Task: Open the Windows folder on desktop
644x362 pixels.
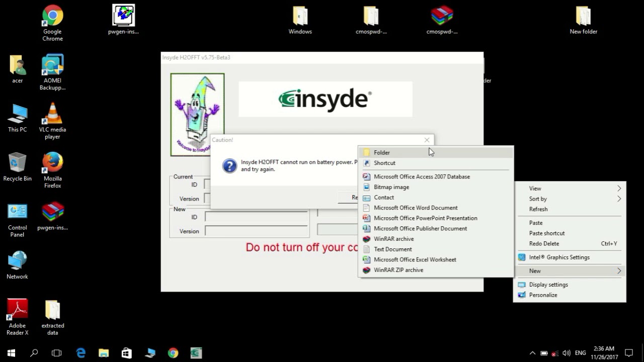Action: click(300, 20)
